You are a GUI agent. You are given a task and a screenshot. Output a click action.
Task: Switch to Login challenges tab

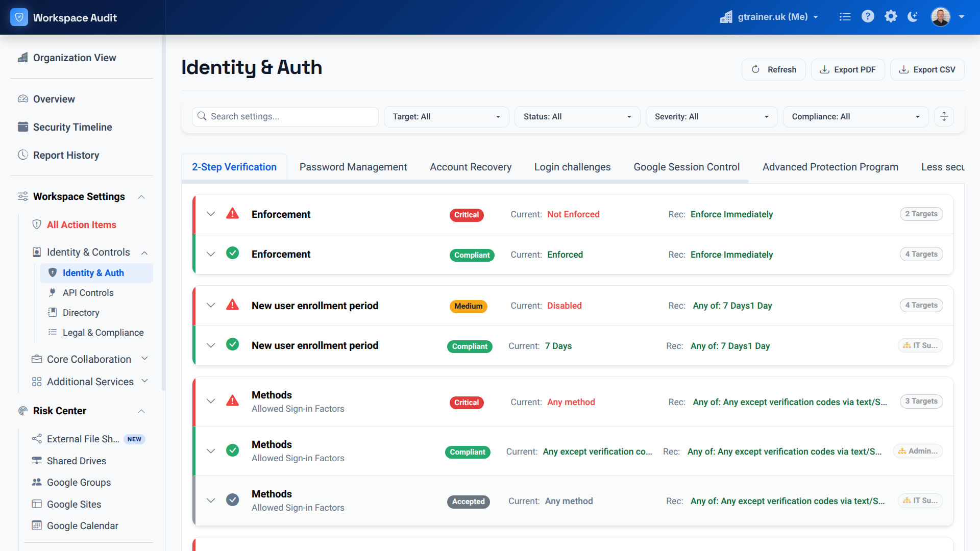pos(572,167)
